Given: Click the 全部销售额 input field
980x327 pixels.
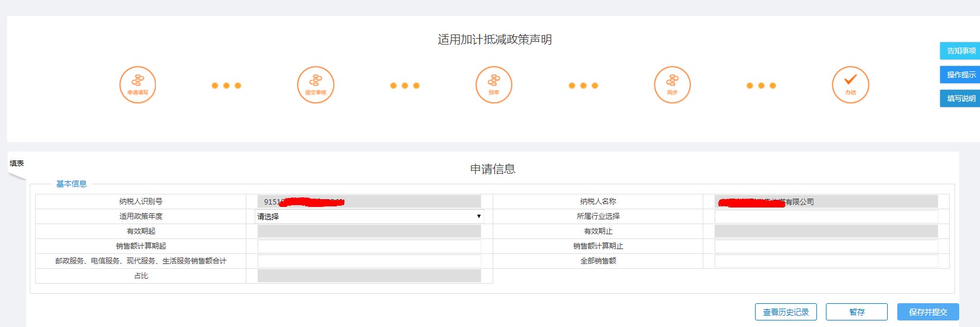Looking at the screenshot, I should click(x=826, y=261).
